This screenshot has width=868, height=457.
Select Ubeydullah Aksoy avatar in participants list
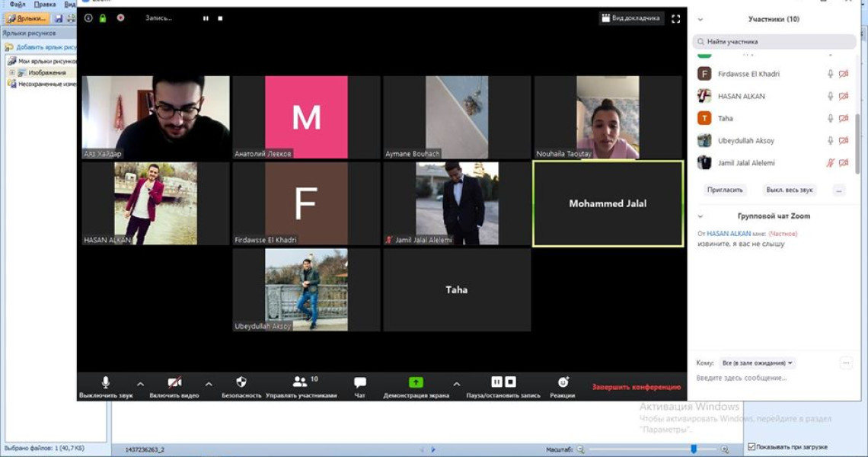click(704, 141)
